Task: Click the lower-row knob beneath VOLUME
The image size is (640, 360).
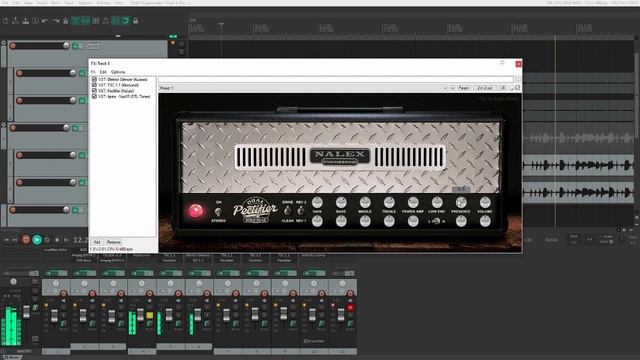Action: 485,221
